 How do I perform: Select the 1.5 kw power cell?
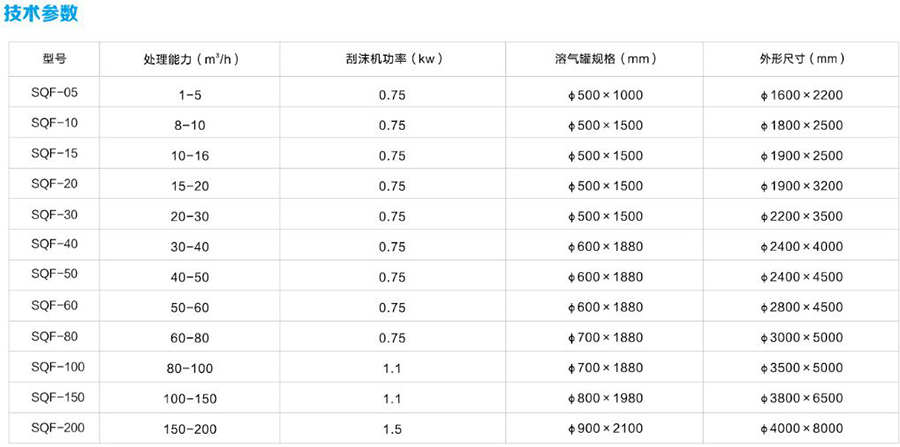point(392,429)
